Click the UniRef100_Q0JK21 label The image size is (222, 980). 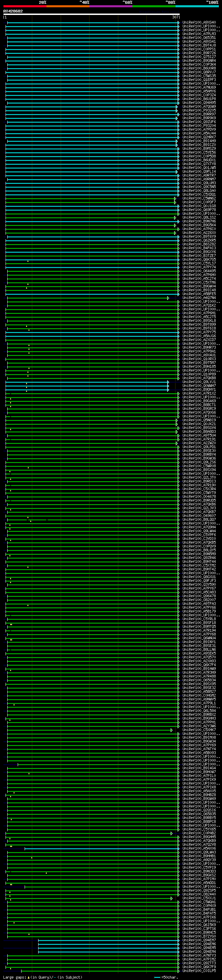tap(199, 424)
